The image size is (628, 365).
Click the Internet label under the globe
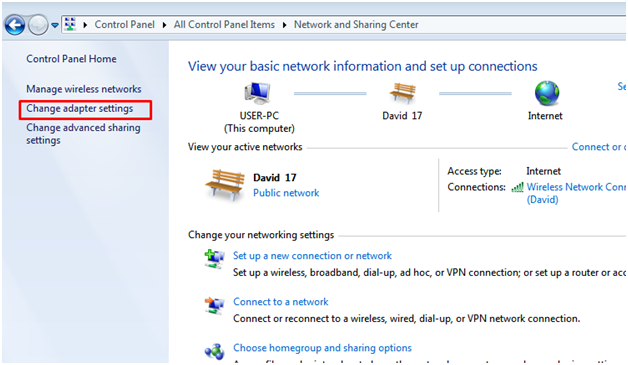click(x=545, y=116)
